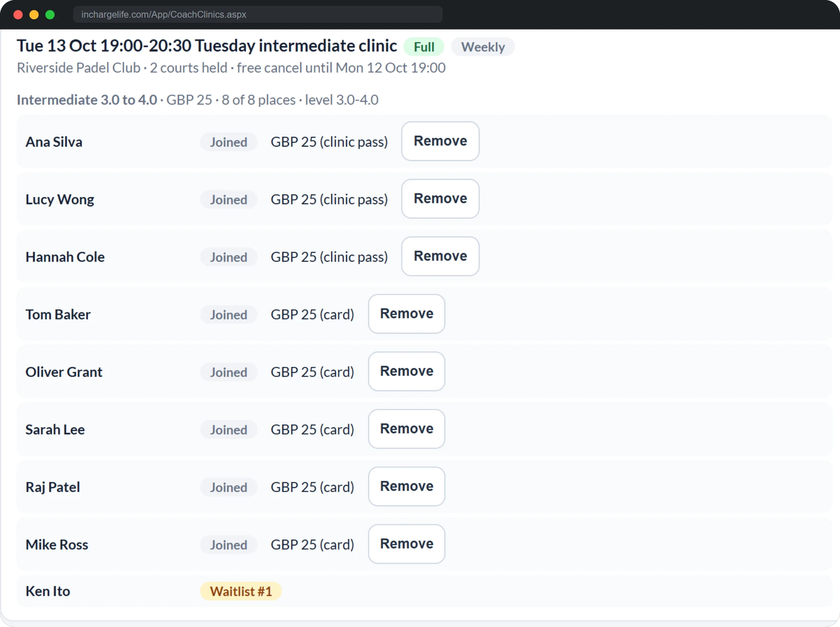
Task: Select the name Tom Baker
Action: [x=58, y=315]
